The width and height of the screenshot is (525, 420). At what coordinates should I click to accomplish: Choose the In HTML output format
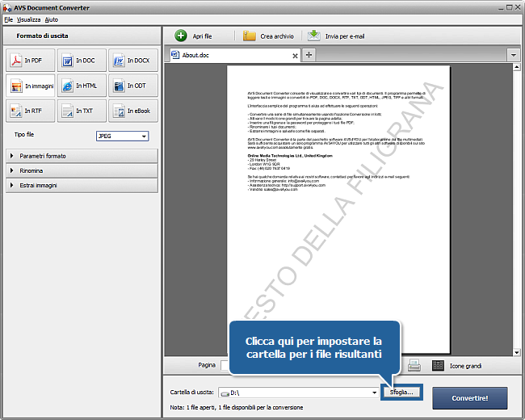(82, 86)
